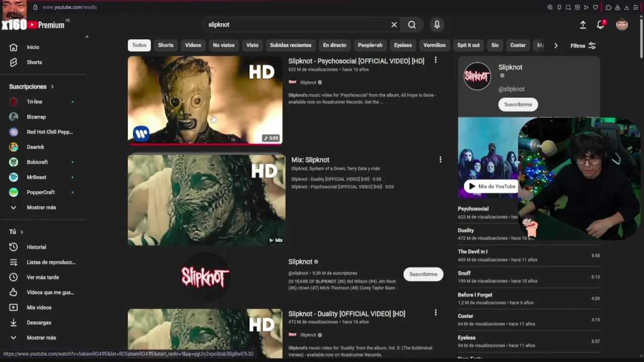644x362 pixels.
Task: Open the Suscripciones chevron heading
Action: (31, 86)
